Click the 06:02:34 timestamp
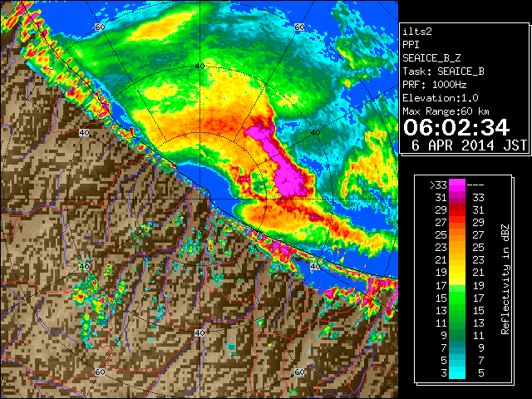532x399 pixels. tap(456, 127)
